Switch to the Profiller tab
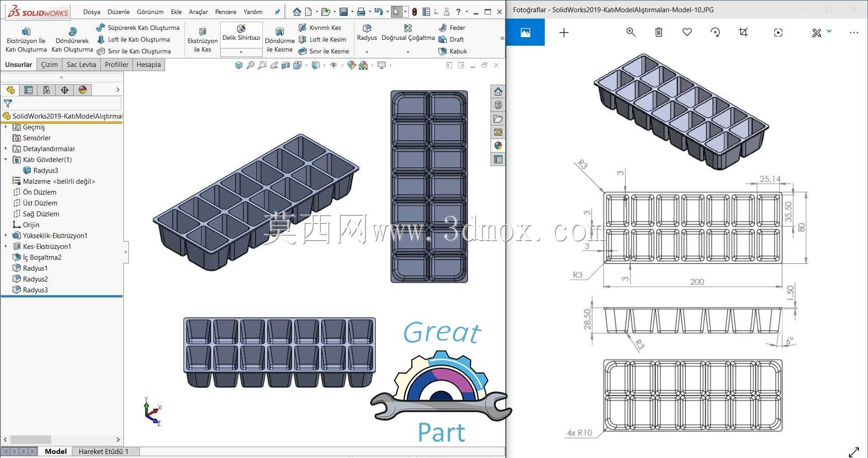 point(117,65)
